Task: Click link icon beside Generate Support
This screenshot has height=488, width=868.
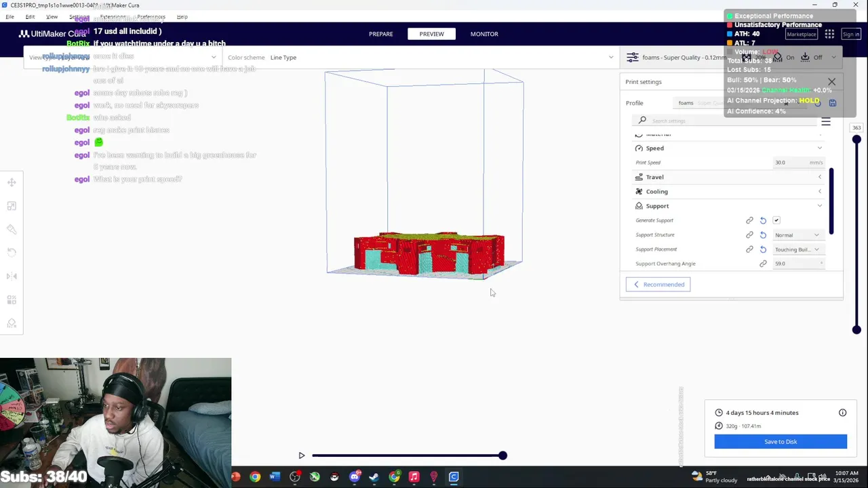Action: 749,220
